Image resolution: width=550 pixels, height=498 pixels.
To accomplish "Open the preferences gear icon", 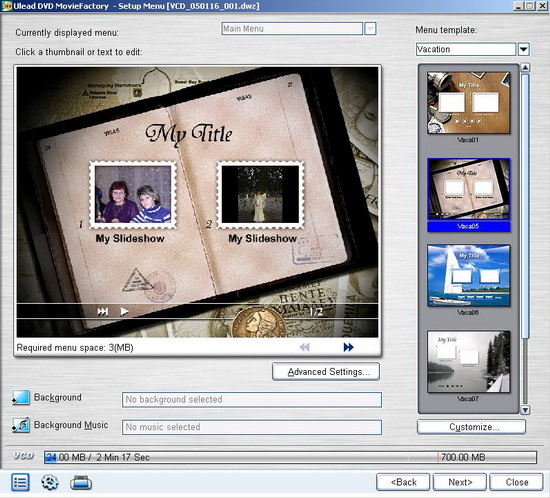I will point(50,482).
